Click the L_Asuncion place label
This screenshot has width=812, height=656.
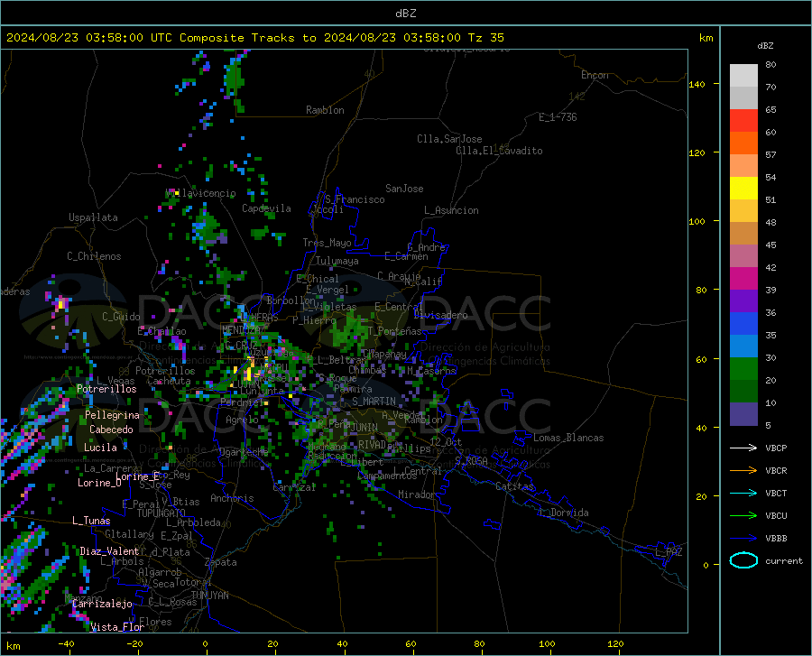point(451,210)
